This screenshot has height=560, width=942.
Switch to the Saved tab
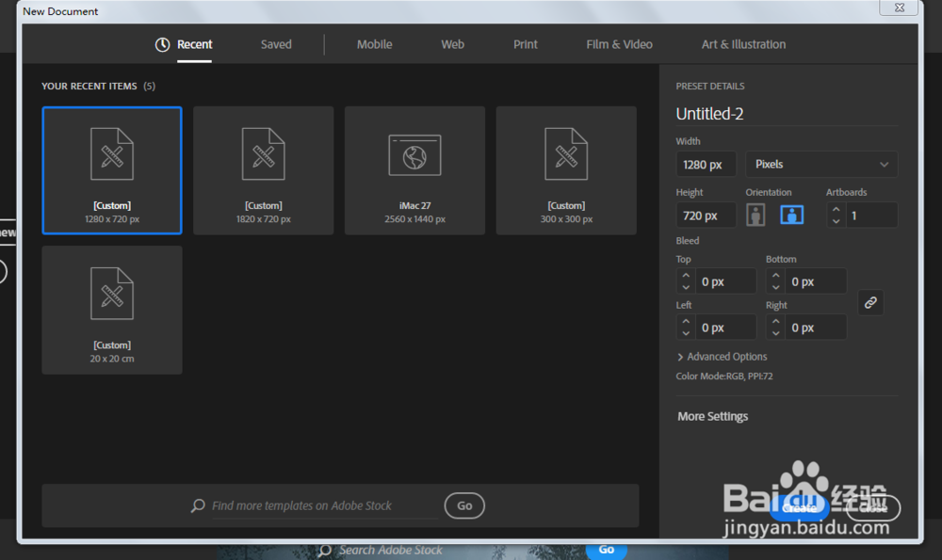276,44
